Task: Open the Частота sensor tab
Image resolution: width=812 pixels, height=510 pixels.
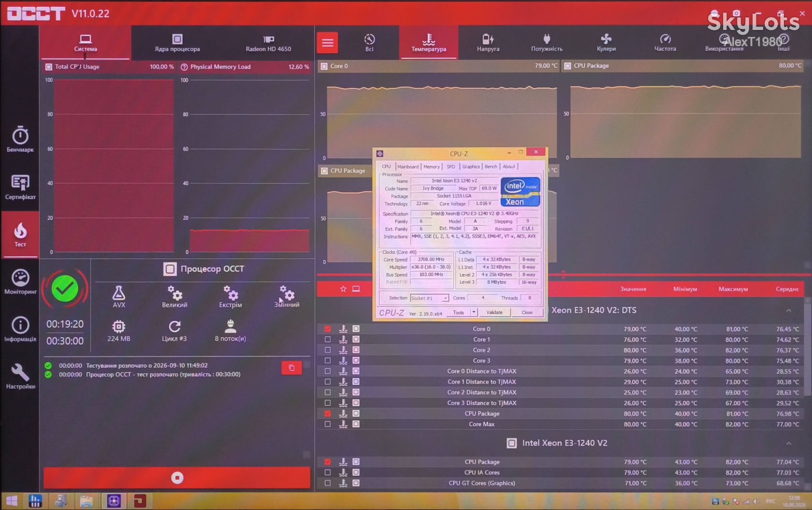Action: coord(665,43)
